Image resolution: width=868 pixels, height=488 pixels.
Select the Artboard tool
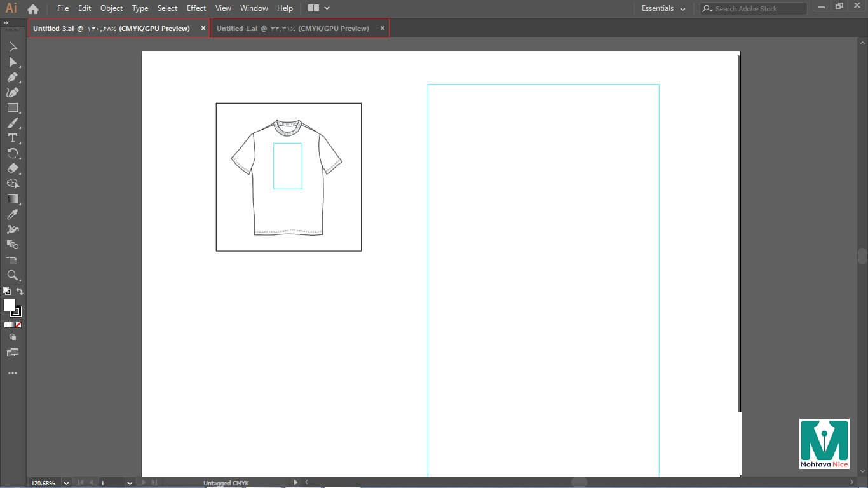pos(12,260)
